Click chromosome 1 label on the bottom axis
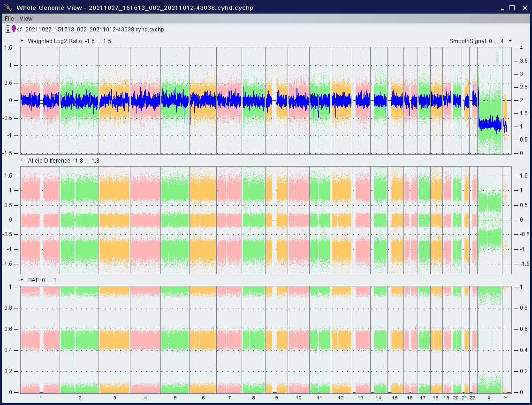 click(40, 398)
